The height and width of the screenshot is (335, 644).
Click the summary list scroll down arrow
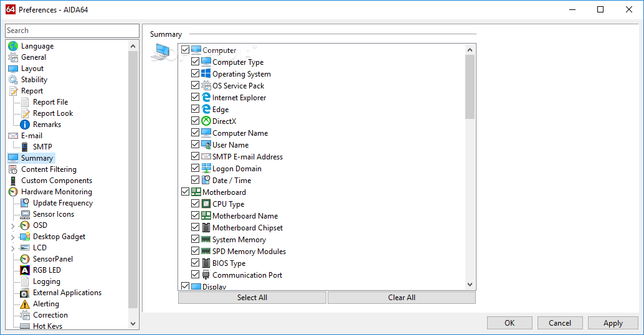click(x=470, y=284)
